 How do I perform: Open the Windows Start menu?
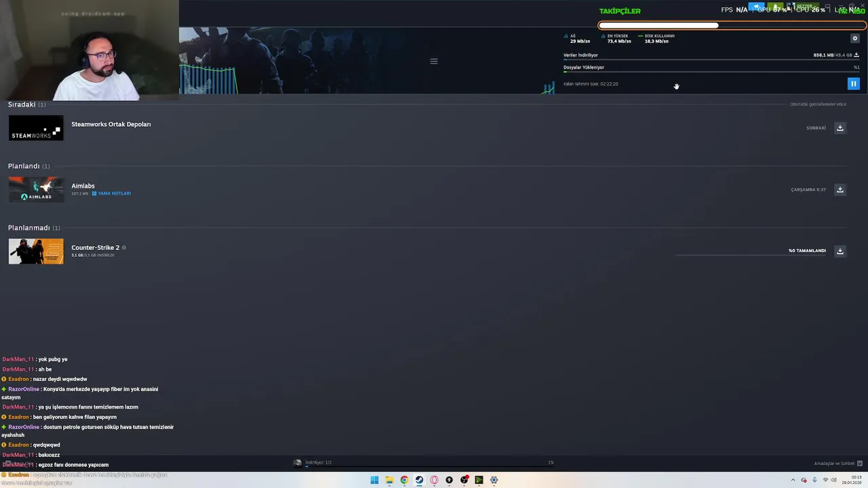[374, 480]
